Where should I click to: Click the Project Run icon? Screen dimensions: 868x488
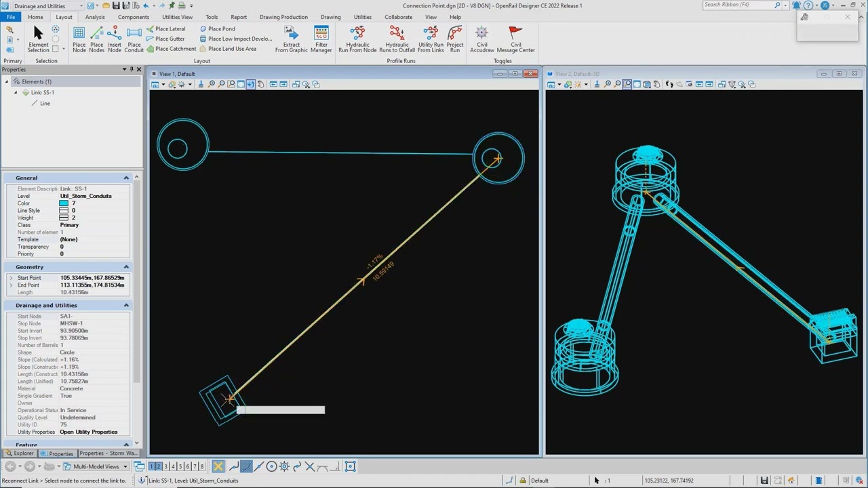[455, 39]
